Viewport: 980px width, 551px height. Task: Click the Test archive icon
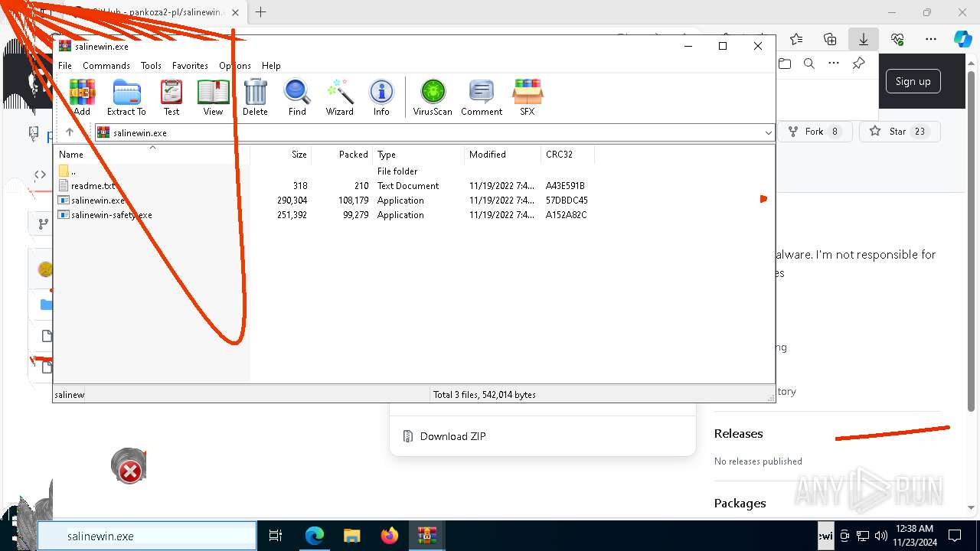click(171, 97)
